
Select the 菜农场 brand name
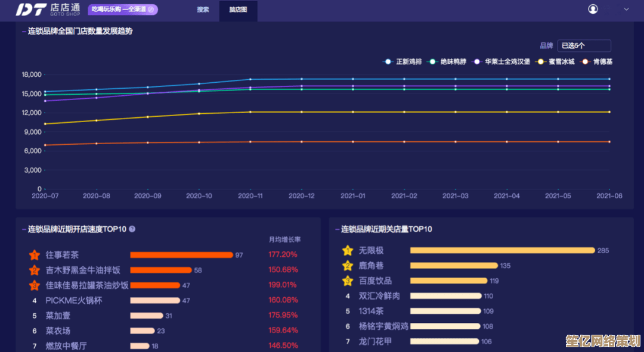[x=58, y=331]
